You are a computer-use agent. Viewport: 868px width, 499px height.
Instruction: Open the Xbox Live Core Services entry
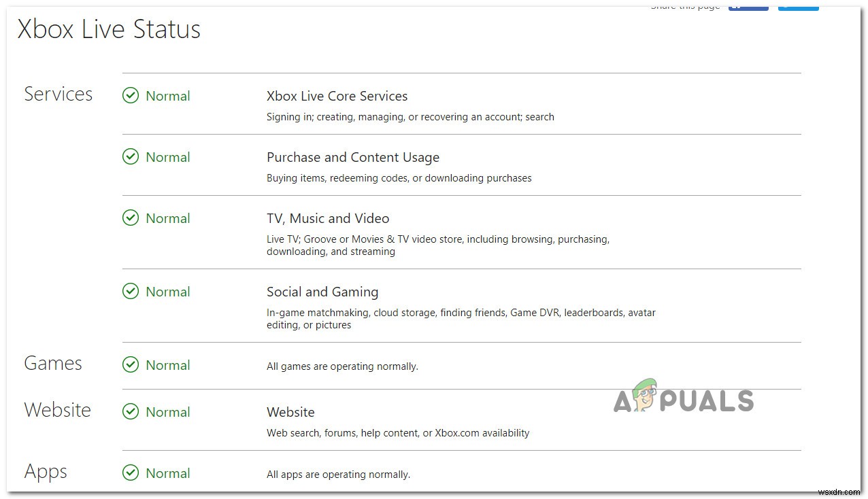point(337,96)
